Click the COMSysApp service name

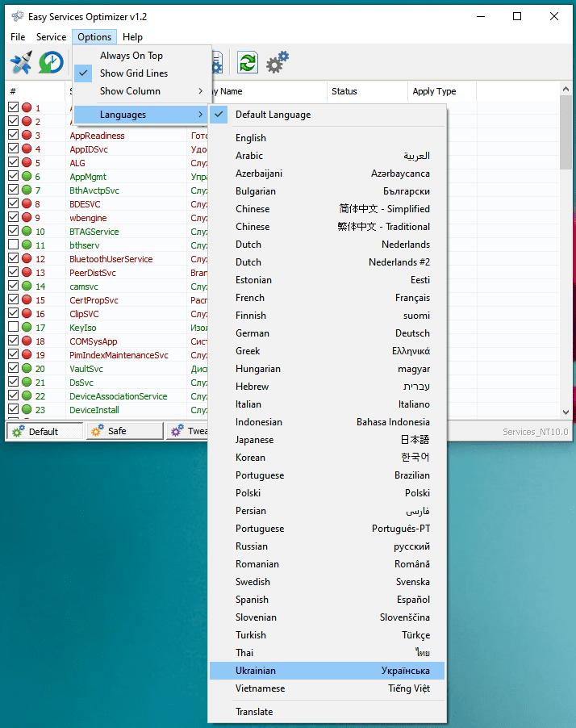[x=94, y=341]
